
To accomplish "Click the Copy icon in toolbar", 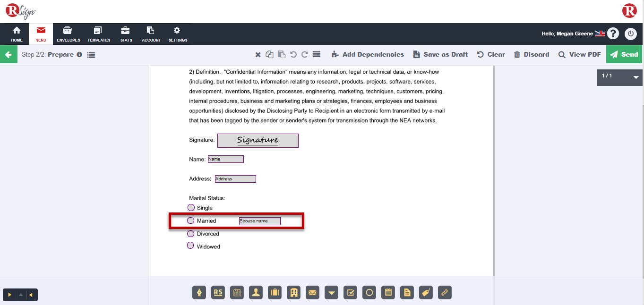I will click(x=269, y=55).
